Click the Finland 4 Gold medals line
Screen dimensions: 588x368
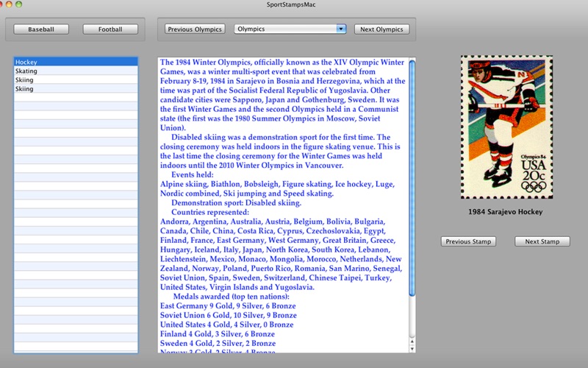218,334
